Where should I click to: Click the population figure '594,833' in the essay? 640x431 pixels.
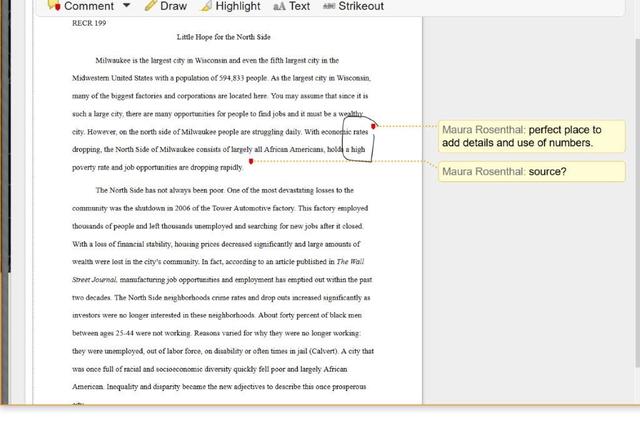click(231, 78)
